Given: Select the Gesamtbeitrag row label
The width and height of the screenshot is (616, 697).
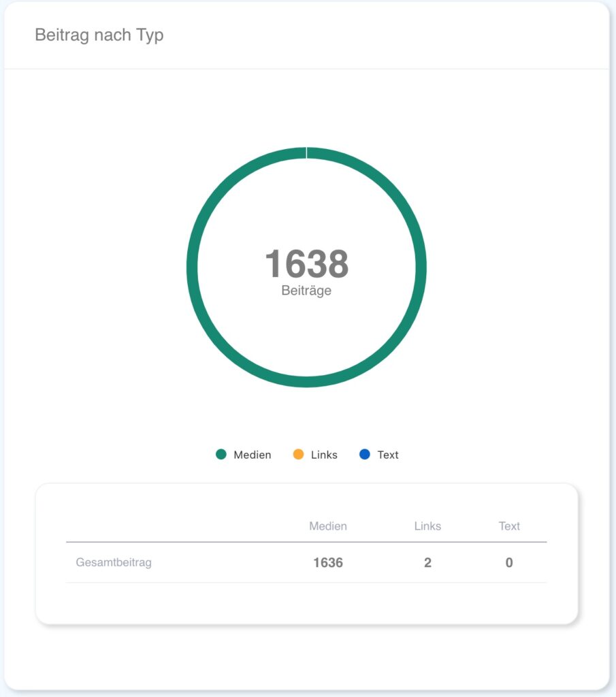Looking at the screenshot, I should 114,562.
